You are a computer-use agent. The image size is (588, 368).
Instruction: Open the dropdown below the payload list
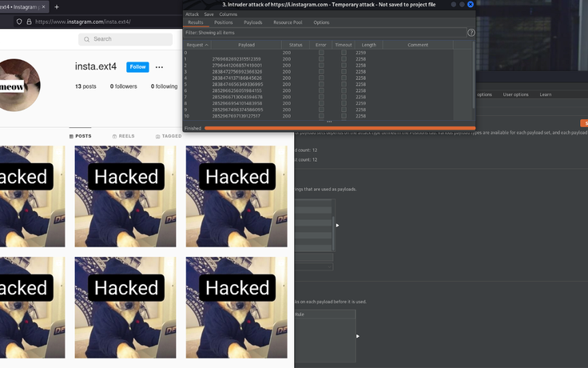click(x=314, y=266)
